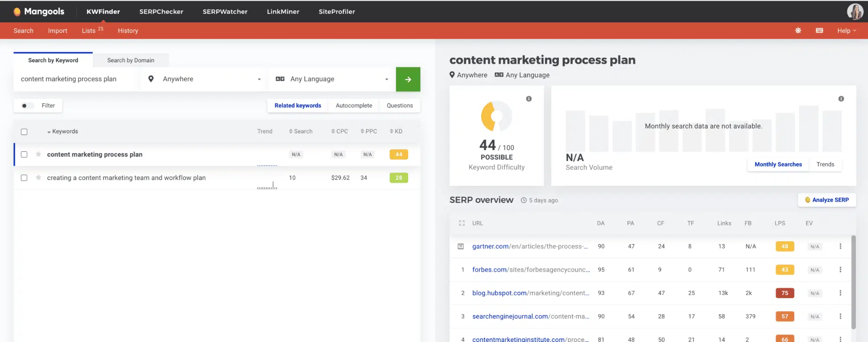
Task: Open the forbes.com result link
Action: pyautogui.click(x=531, y=270)
